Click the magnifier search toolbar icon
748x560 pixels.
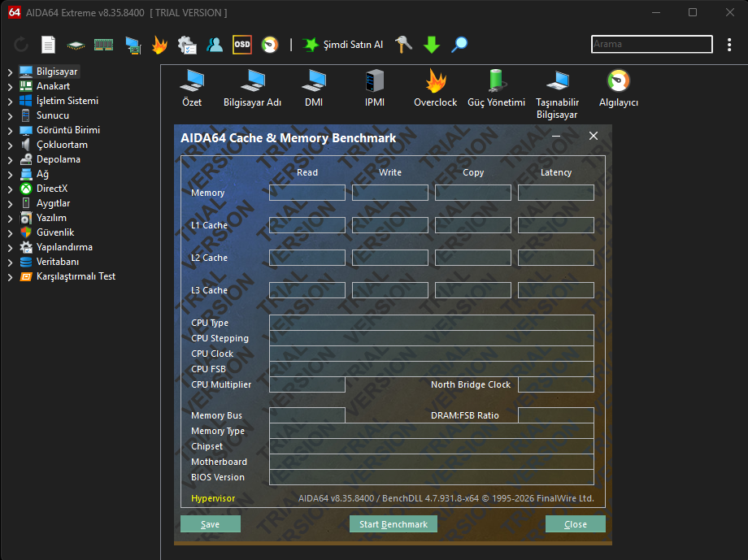(459, 45)
